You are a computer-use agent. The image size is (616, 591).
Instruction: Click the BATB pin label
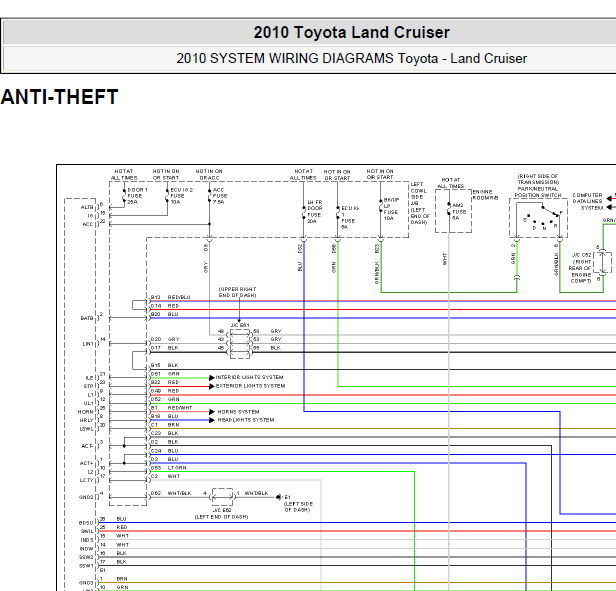(87, 318)
